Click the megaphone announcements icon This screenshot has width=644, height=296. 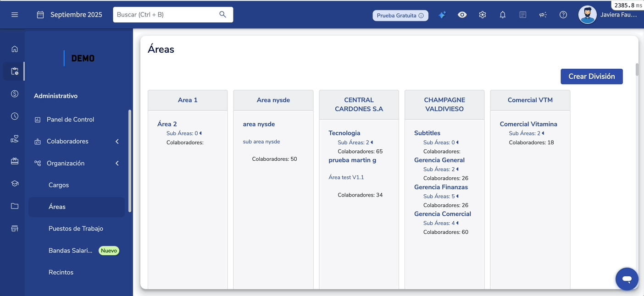[543, 15]
